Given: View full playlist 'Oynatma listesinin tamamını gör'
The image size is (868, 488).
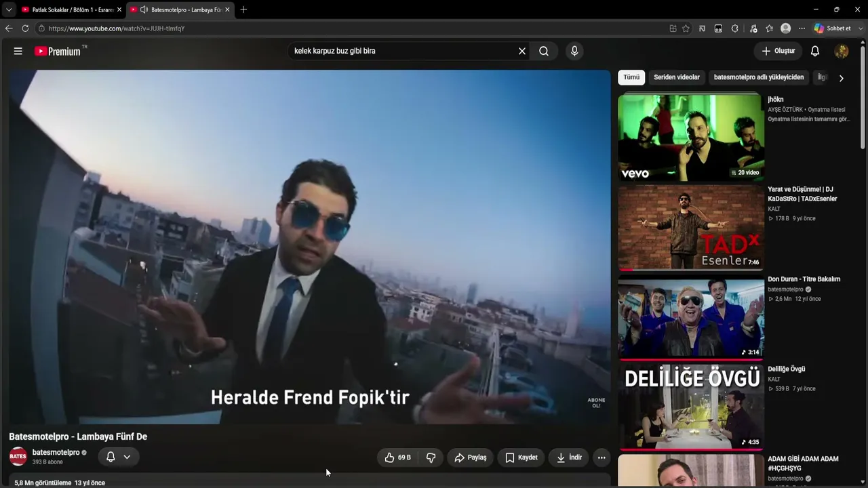Looking at the screenshot, I should point(808,119).
